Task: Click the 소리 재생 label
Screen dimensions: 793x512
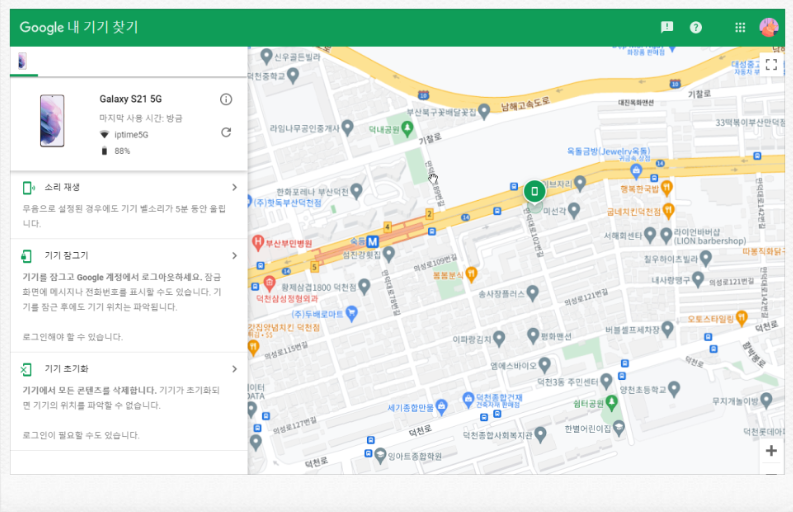Action: coord(62,187)
